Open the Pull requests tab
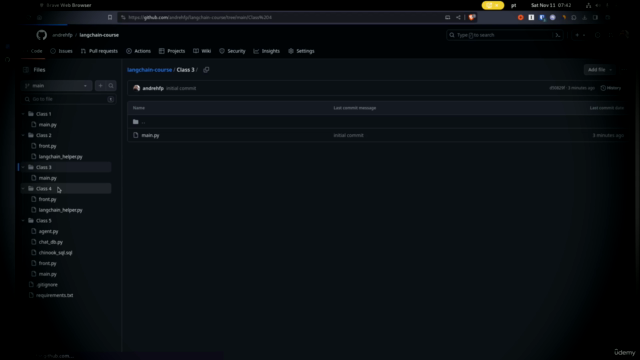640x360 pixels. (x=99, y=51)
